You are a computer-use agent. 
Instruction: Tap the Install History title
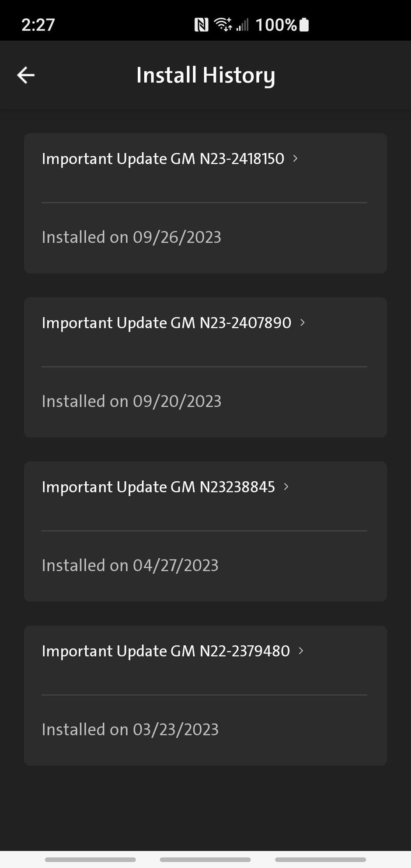click(205, 75)
